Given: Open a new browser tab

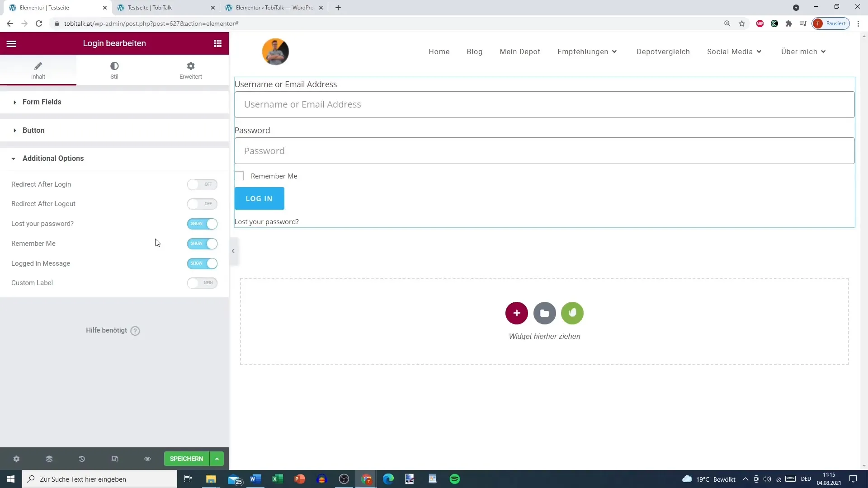Looking at the screenshot, I should pos(338,8).
